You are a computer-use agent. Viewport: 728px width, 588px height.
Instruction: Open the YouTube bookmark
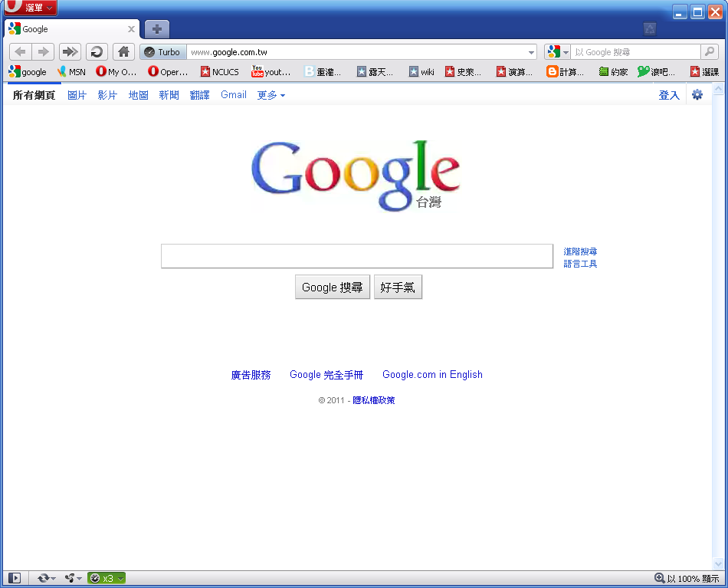click(x=271, y=71)
